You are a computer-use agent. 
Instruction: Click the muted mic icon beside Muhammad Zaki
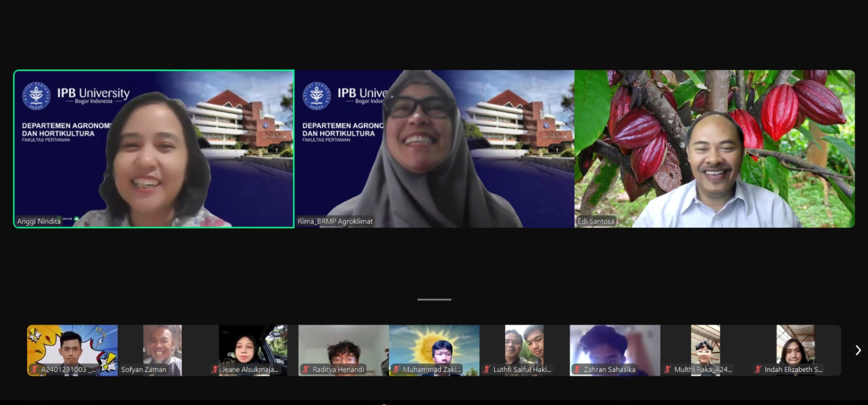coord(396,369)
